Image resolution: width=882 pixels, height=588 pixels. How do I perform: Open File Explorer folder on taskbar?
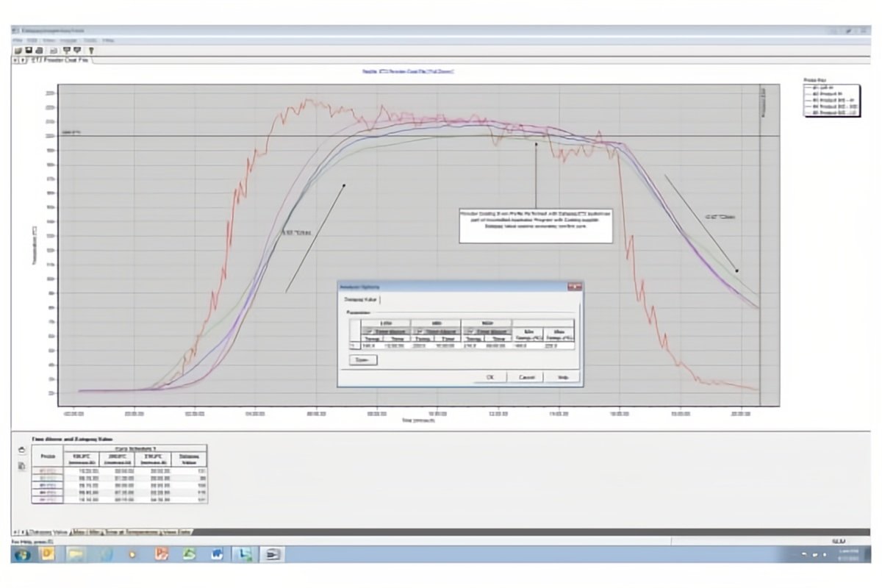coord(76,553)
